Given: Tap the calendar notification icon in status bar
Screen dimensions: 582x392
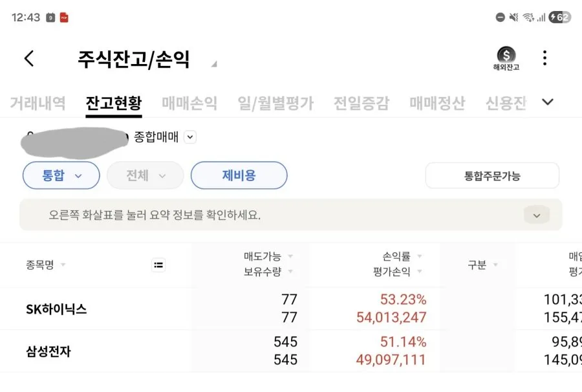Looking at the screenshot, I should pos(50,17).
